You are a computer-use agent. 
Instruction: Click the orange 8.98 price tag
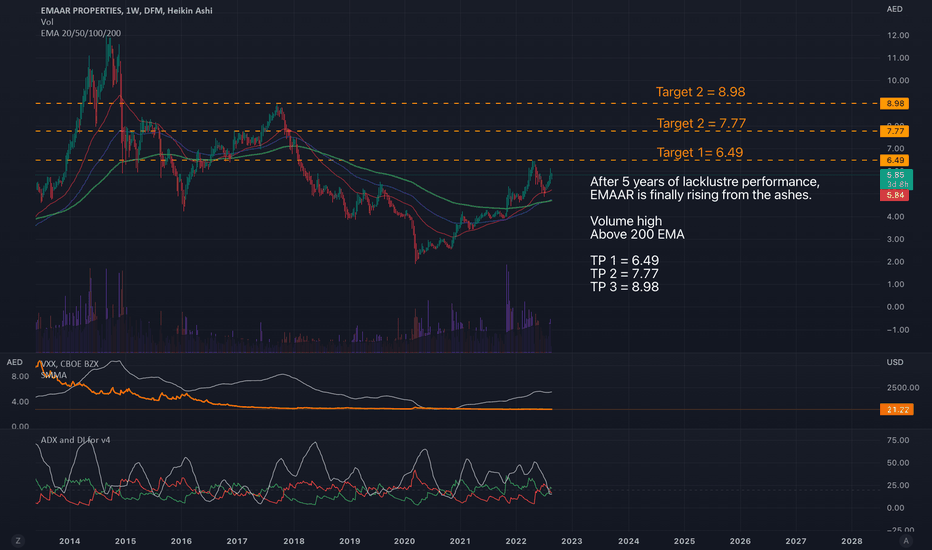click(x=895, y=103)
